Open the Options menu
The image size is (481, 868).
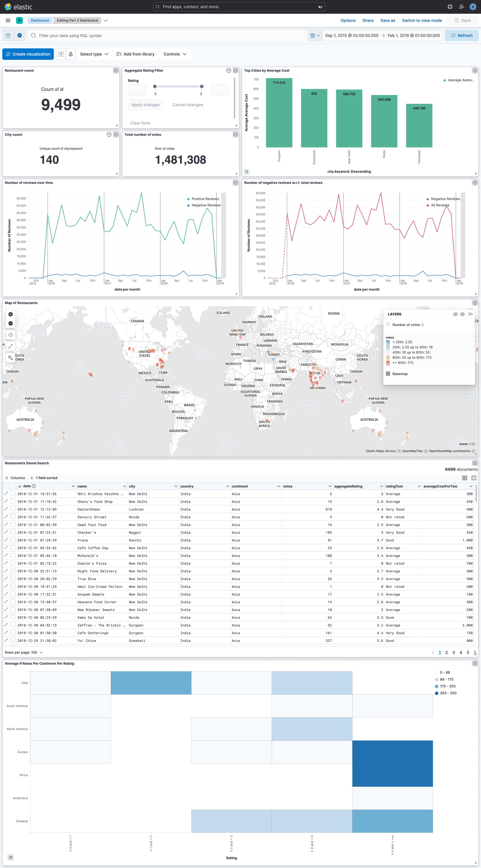(x=348, y=21)
